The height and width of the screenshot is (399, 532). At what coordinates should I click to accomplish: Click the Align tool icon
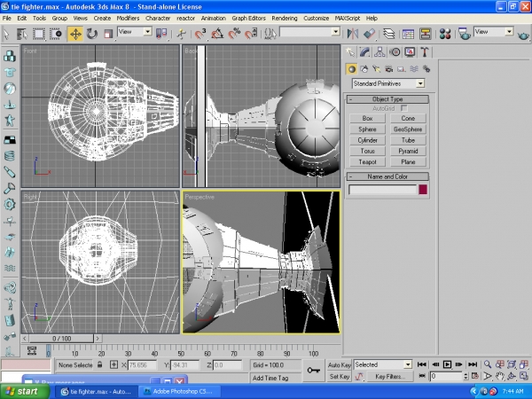click(x=369, y=34)
